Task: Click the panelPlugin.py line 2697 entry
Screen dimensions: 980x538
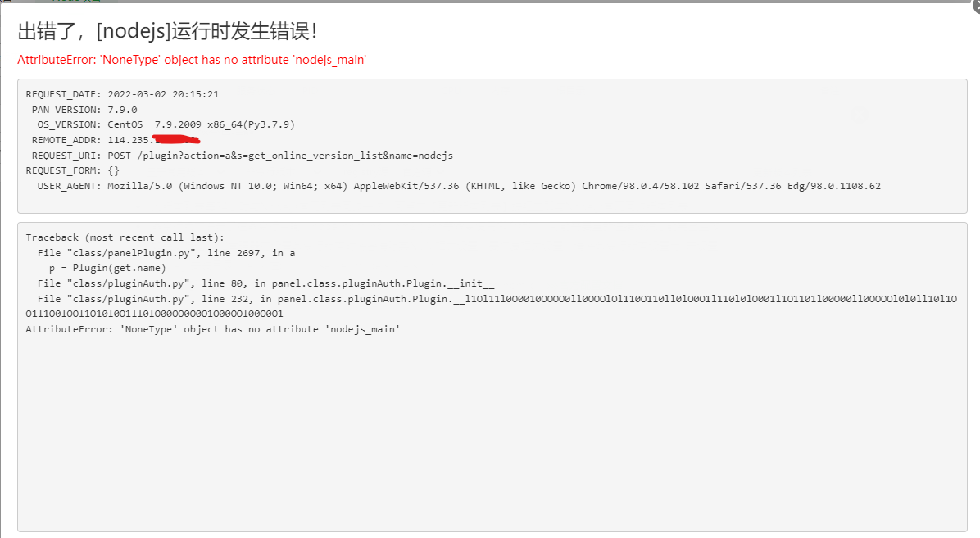Action: pos(166,253)
